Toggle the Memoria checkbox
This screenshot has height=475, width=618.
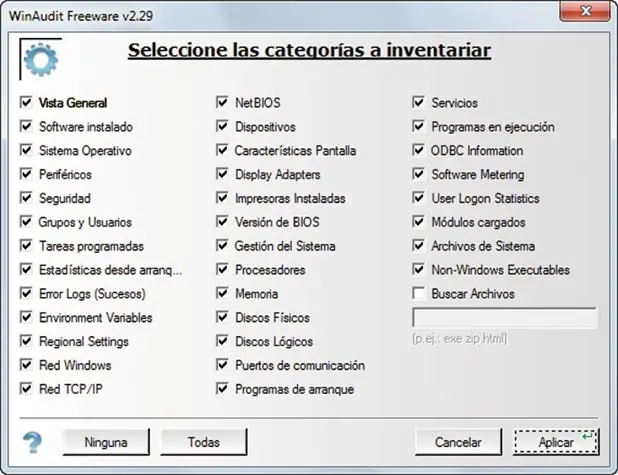point(222,293)
